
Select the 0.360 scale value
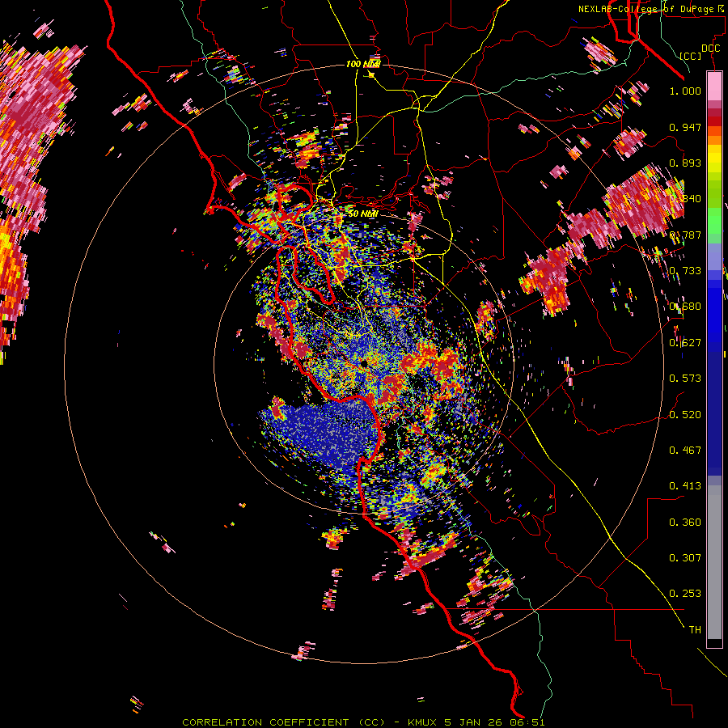(x=685, y=523)
